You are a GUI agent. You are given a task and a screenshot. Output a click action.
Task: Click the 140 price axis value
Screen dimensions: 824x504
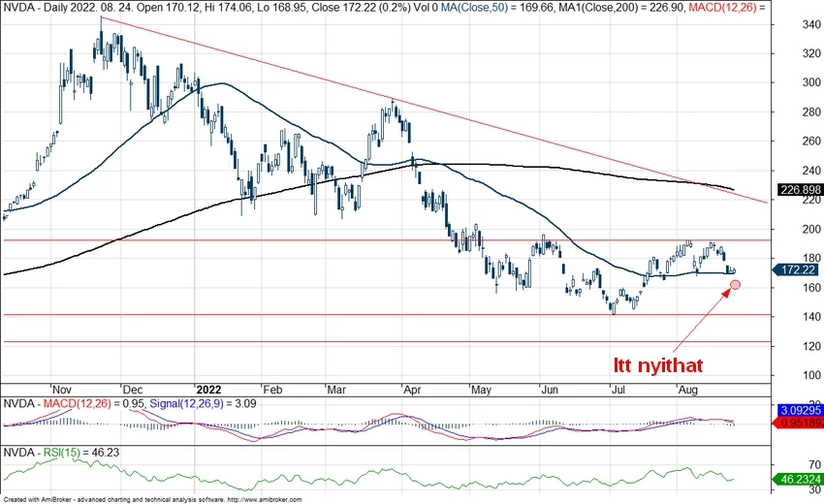click(811, 317)
